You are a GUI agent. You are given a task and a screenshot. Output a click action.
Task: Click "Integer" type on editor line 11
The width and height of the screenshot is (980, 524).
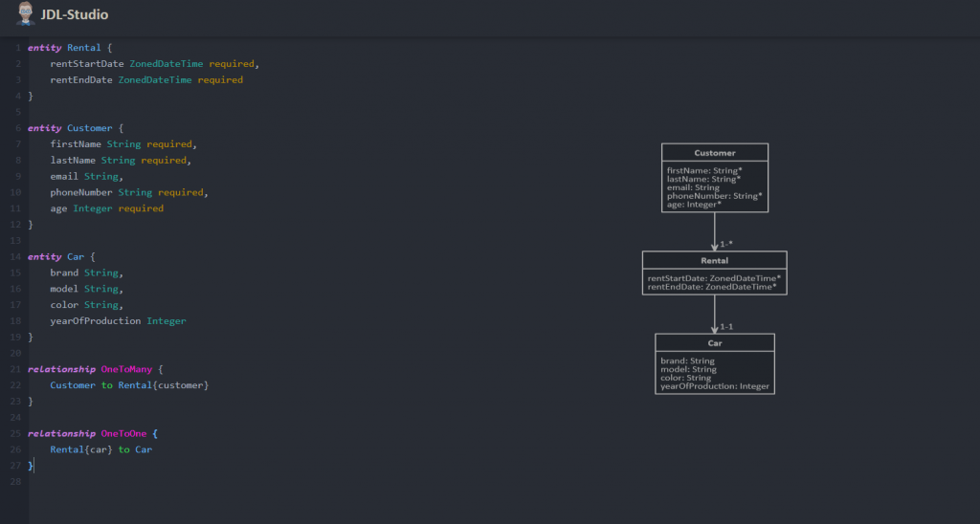(x=93, y=208)
